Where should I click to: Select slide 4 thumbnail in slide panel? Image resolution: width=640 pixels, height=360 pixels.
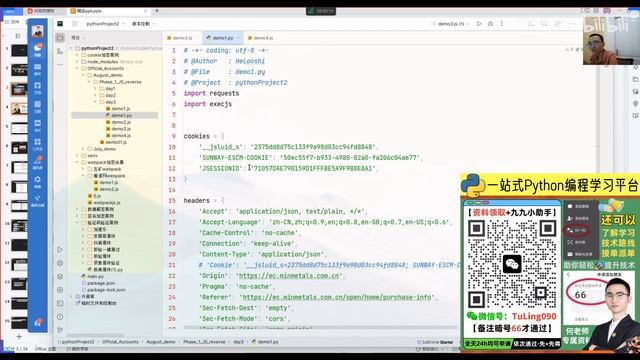(x=19, y=109)
